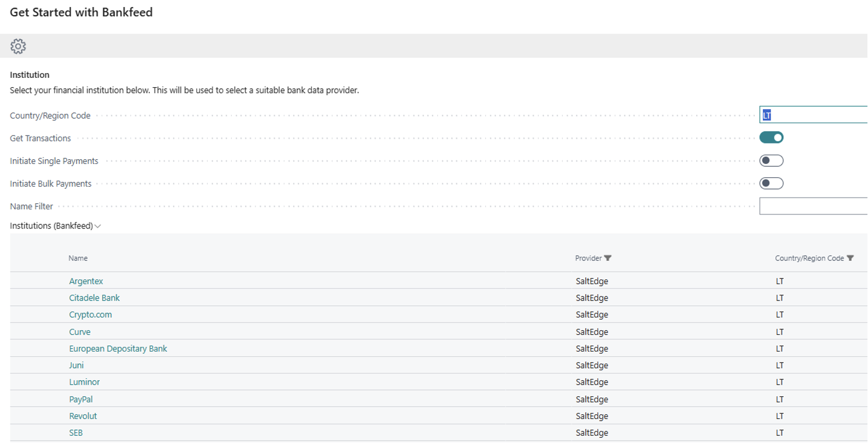868x444 pixels.
Task: Enable the Initiate Single Payments toggle
Action: 772,160
